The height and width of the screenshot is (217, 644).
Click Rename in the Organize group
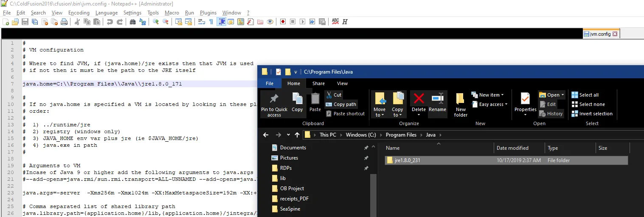pos(437,103)
